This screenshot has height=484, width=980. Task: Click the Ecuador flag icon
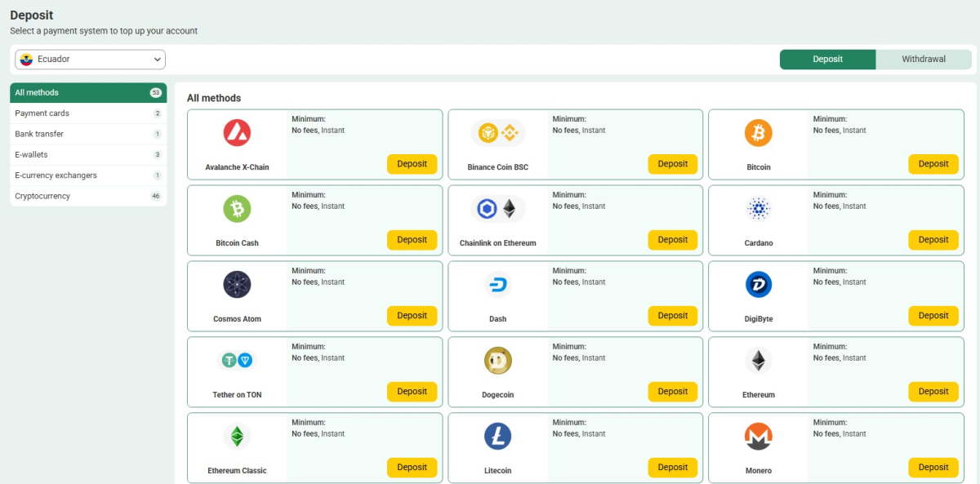pyautogui.click(x=26, y=60)
